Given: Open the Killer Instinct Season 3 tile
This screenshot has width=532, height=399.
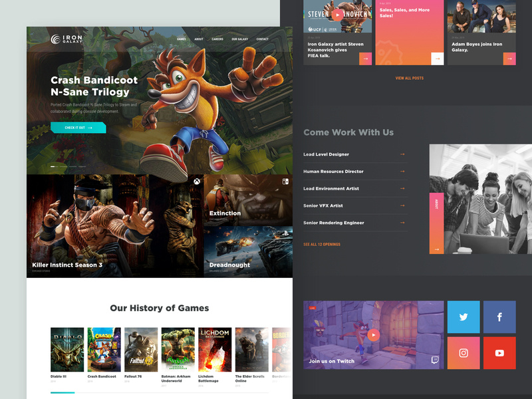Looking at the screenshot, I should (x=114, y=226).
